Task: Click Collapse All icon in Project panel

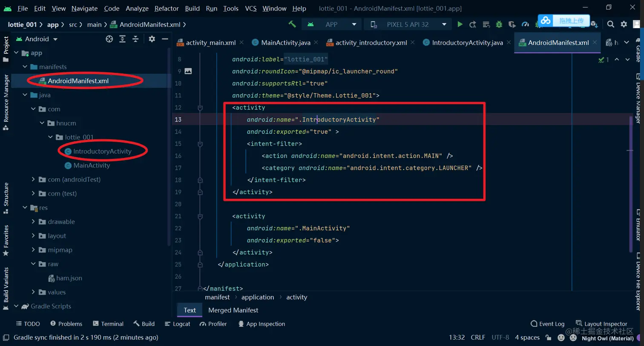Action: point(135,39)
